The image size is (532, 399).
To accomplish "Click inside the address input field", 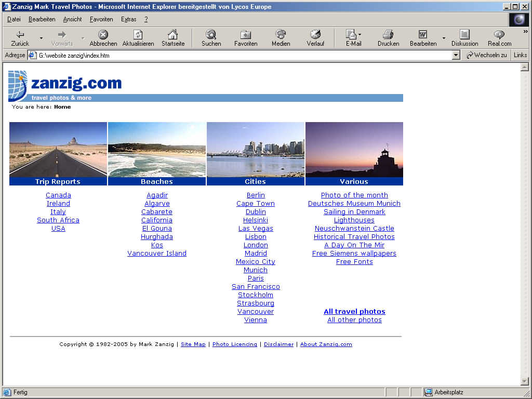I will pos(244,55).
